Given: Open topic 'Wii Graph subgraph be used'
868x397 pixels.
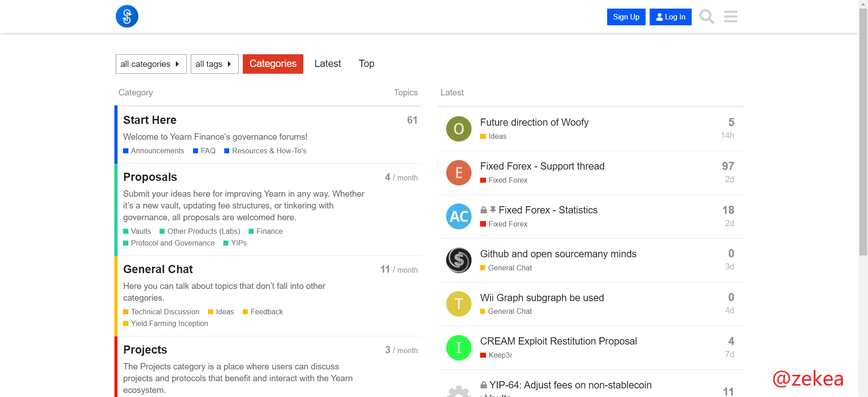Looking at the screenshot, I should [542, 298].
